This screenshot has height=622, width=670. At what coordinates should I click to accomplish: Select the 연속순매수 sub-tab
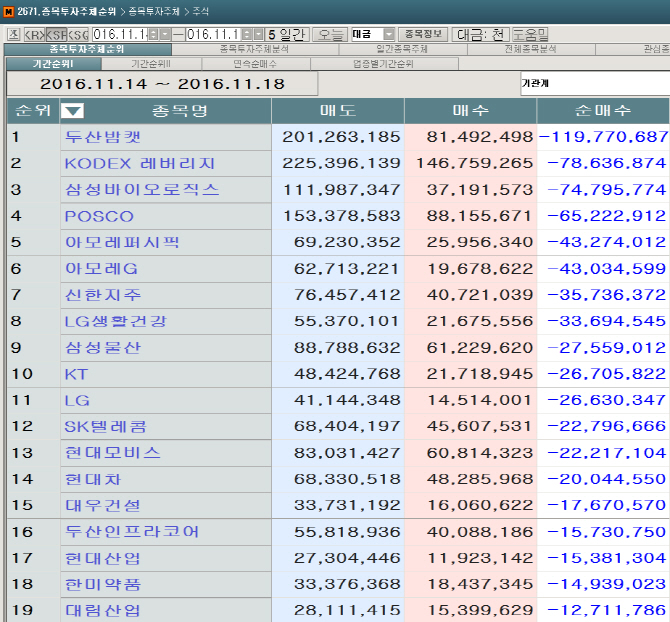[256, 64]
